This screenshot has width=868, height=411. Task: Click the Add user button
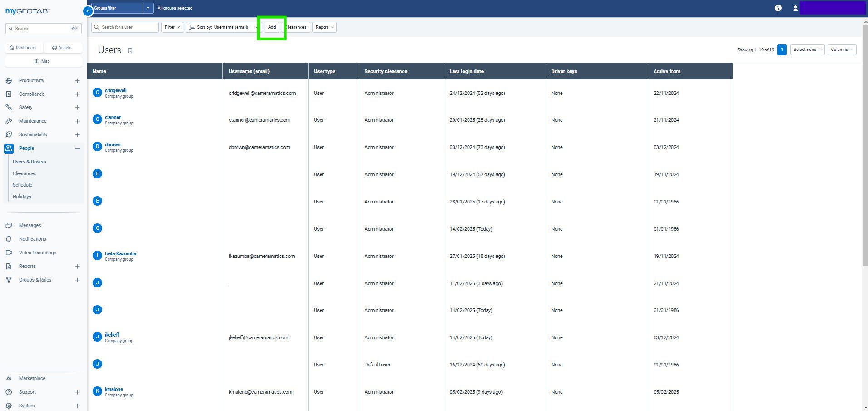272,27
